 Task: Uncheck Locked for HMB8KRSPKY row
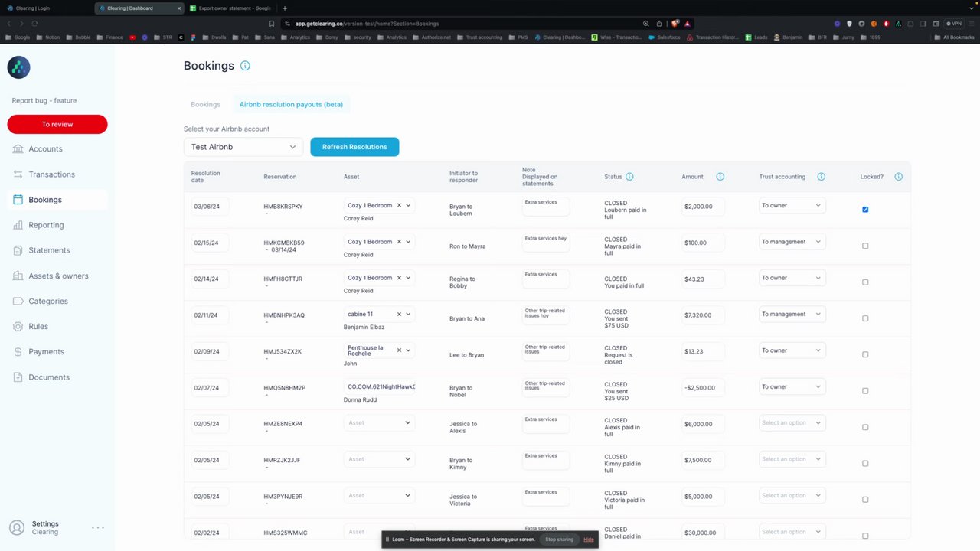pos(865,209)
